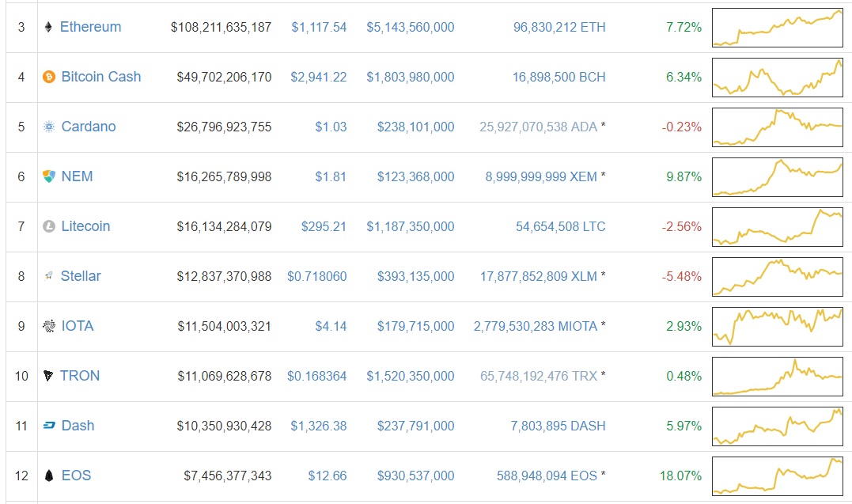Screen dimensions: 852x504
Task: Click TRON price $0.168364
Action: point(316,376)
